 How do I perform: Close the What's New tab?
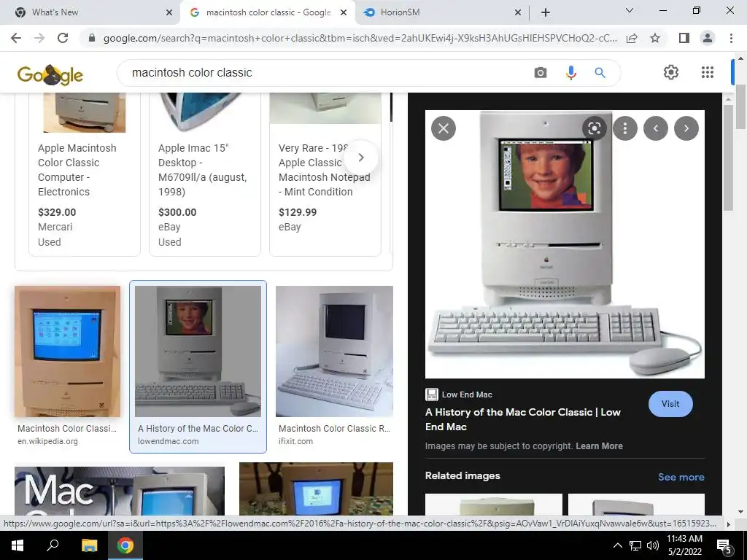tap(169, 13)
